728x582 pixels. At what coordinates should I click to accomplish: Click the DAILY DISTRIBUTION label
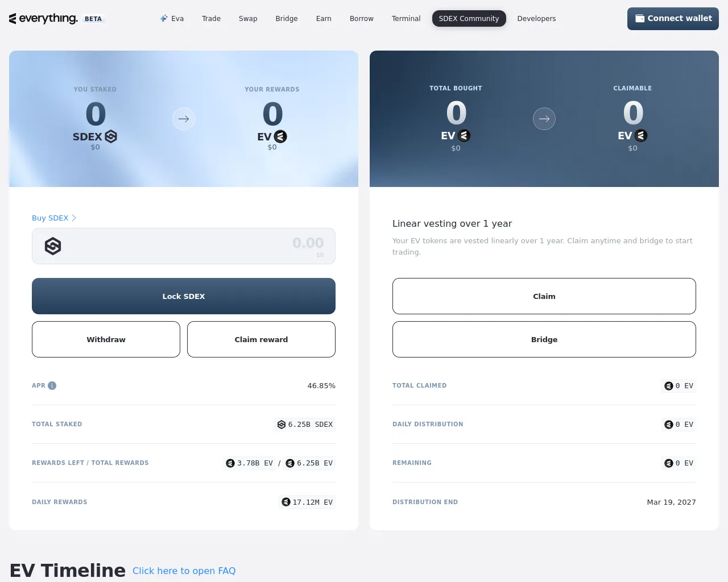(428, 424)
